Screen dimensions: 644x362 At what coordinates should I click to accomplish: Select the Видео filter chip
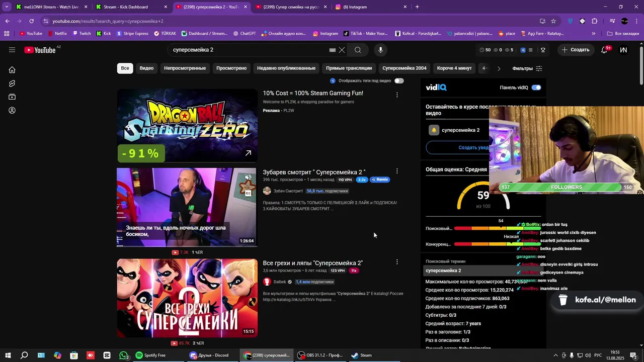coord(146,68)
